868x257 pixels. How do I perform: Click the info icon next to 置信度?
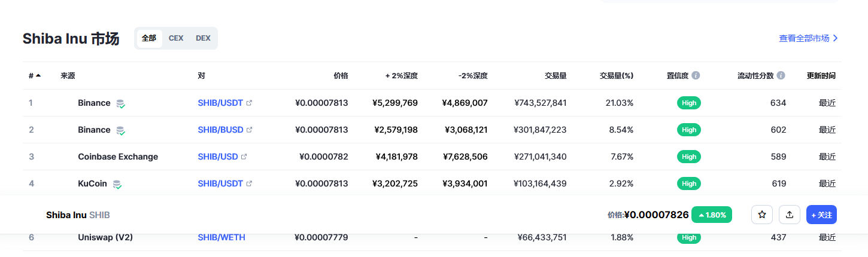(696, 76)
